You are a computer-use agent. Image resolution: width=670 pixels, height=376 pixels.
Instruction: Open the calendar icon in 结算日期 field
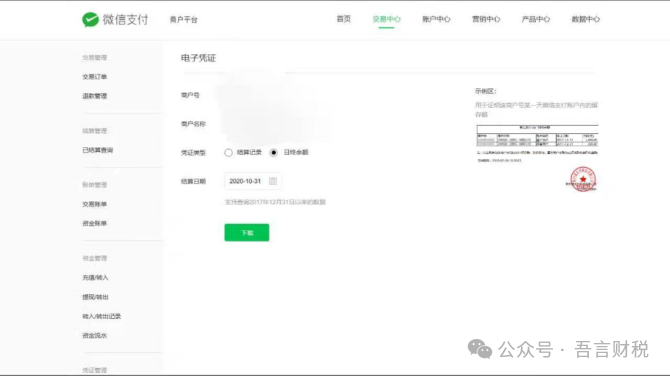273,181
